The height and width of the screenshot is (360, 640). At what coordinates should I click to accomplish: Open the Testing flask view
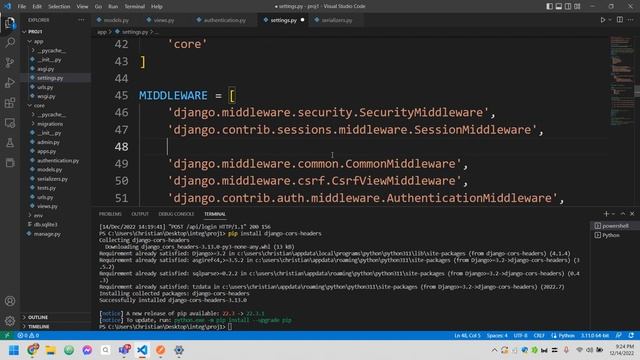click(10, 143)
